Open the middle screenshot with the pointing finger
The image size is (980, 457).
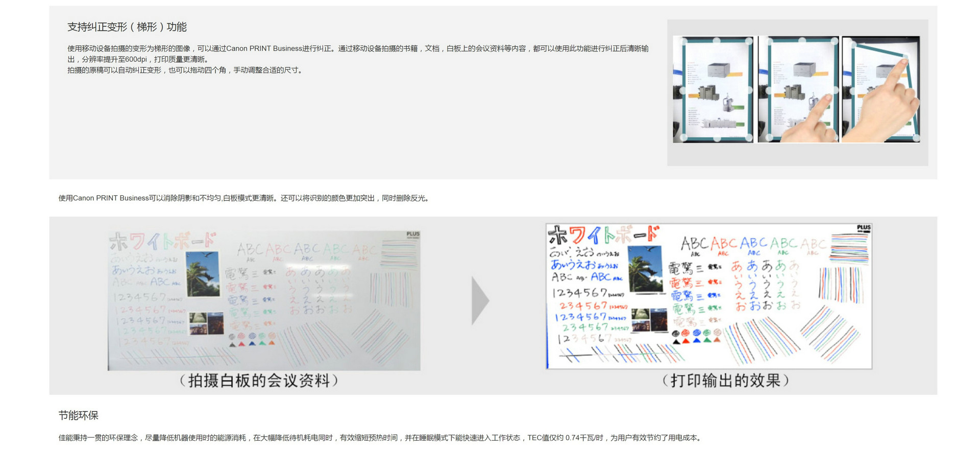pos(798,89)
